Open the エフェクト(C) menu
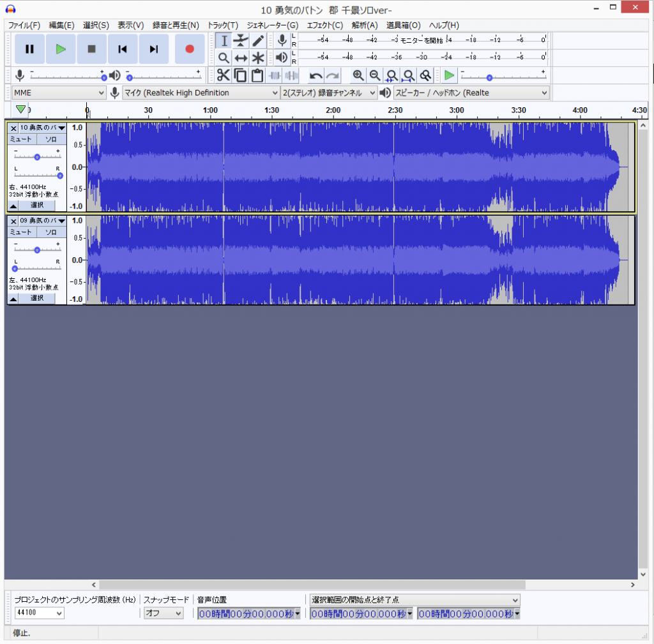The image size is (654, 644). [x=324, y=26]
